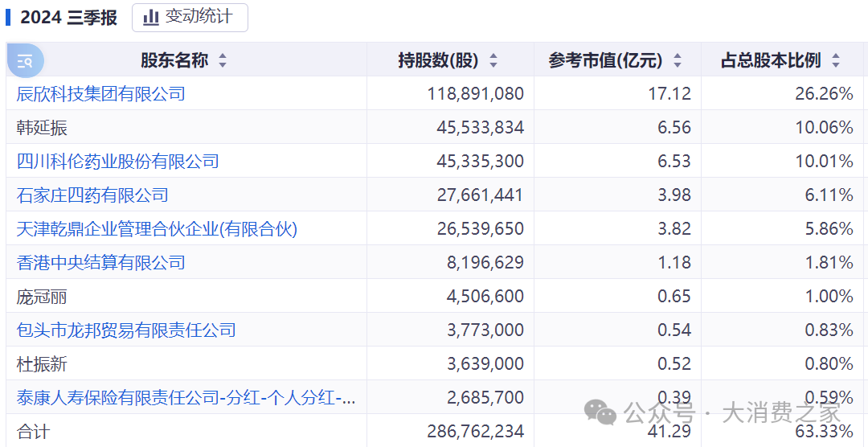Select shareholder name 庞冠丽
This screenshot has height=447, width=868.
42,297
